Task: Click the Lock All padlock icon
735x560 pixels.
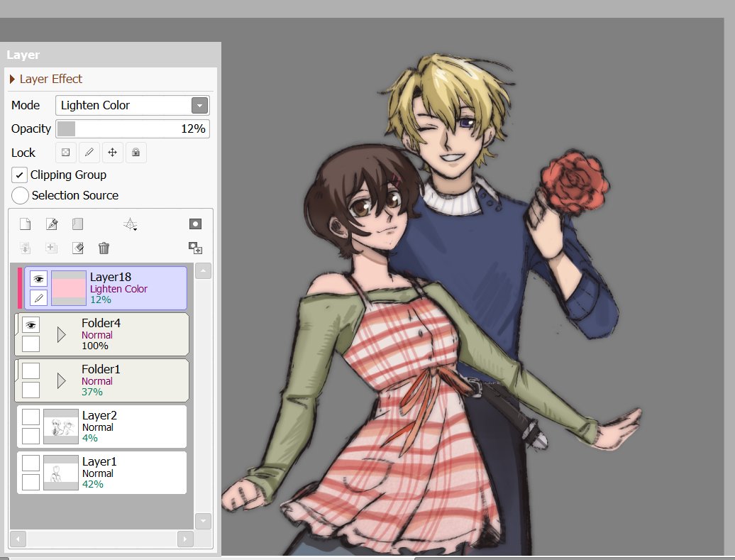Action: [x=136, y=153]
